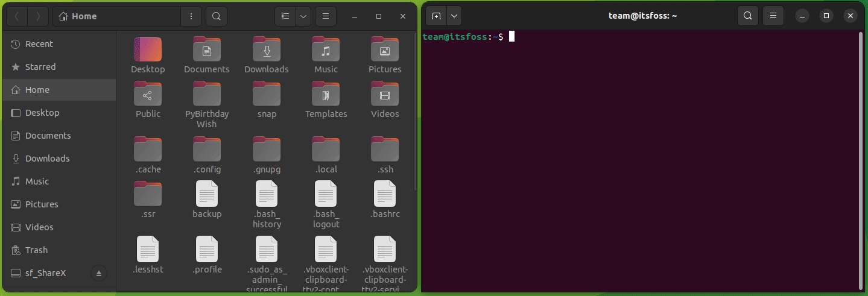
Task: Click the search icon in Files toolbar
Action: click(217, 16)
